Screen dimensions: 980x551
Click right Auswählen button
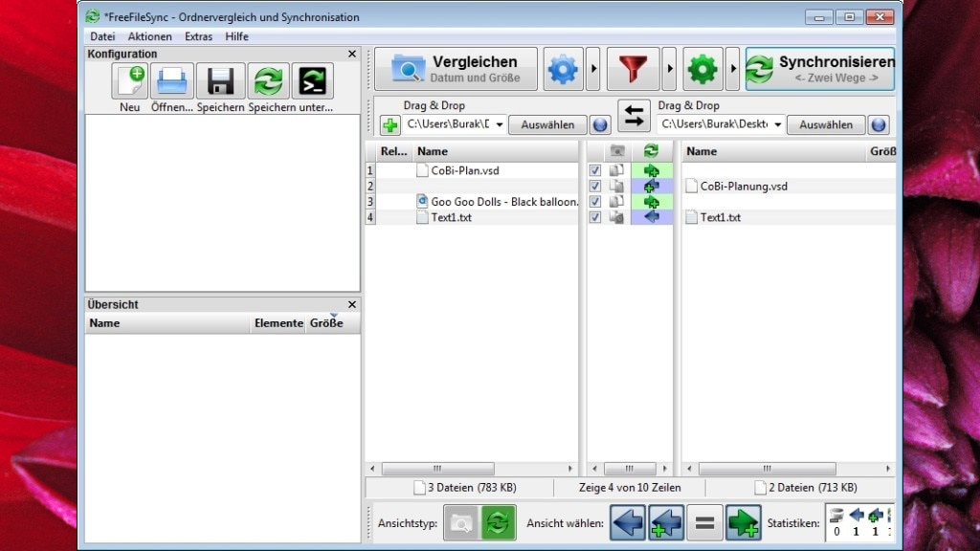point(826,125)
